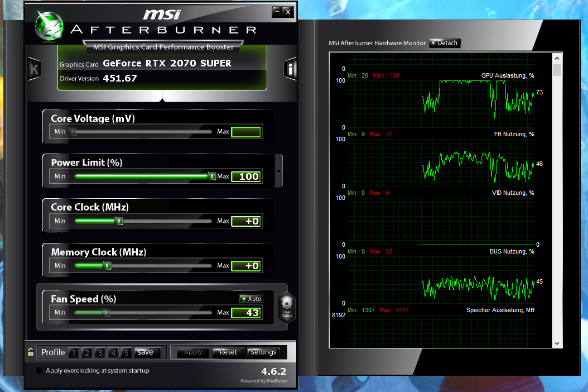The height and width of the screenshot is (392, 588).
Task: Click the Speicher Auslastung, MB label
Action: [x=500, y=310]
